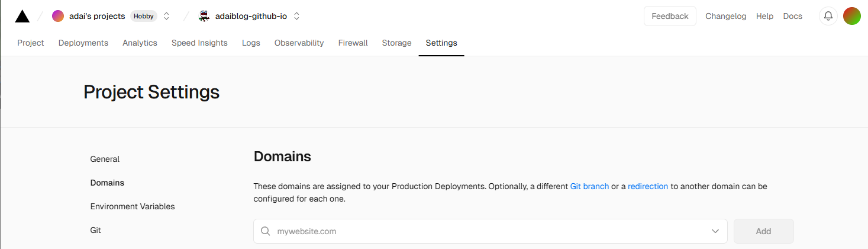868x249 pixels.
Task: Focus the mywebsite.com domain input
Action: [x=485, y=231]
